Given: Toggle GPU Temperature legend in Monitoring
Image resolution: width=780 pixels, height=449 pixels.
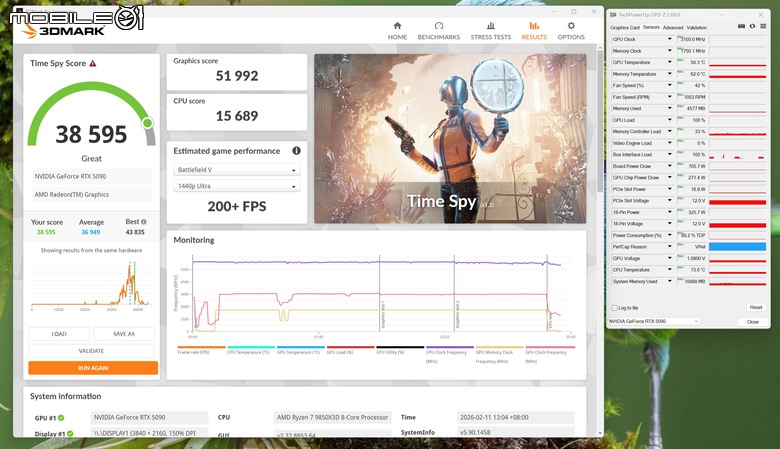Looking at the screenshot, I should tap(300, 350).
